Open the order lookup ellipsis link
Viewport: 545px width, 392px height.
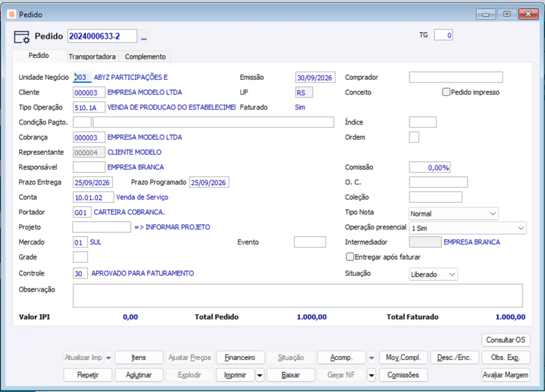click(144, 37)
